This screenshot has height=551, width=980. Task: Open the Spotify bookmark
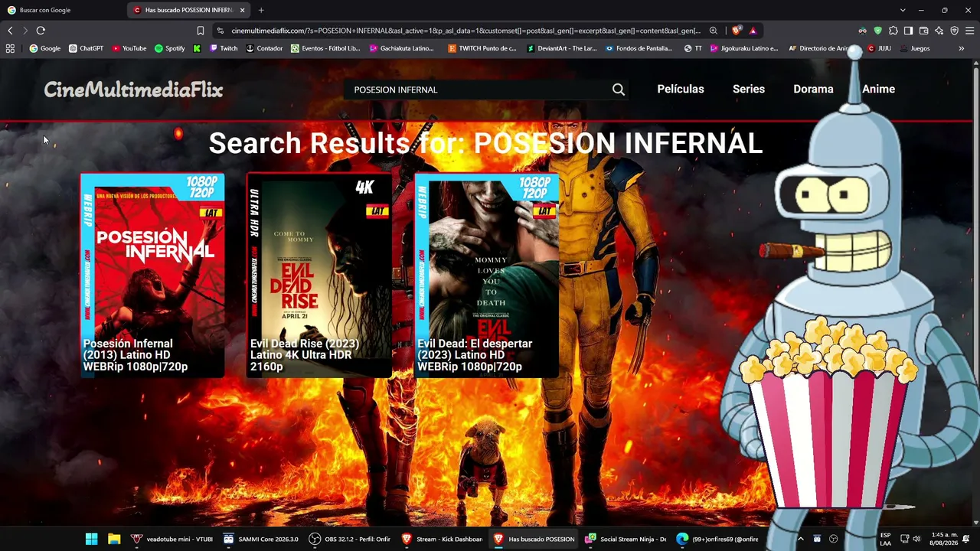coord(169,48)
